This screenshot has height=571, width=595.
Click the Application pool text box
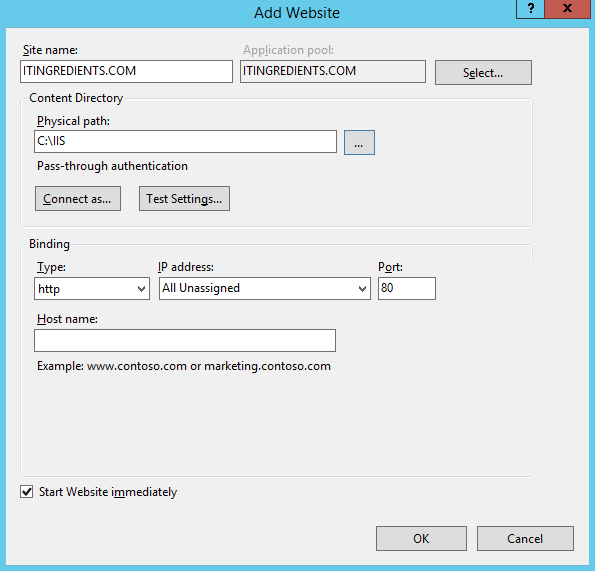tap(333, 71)
